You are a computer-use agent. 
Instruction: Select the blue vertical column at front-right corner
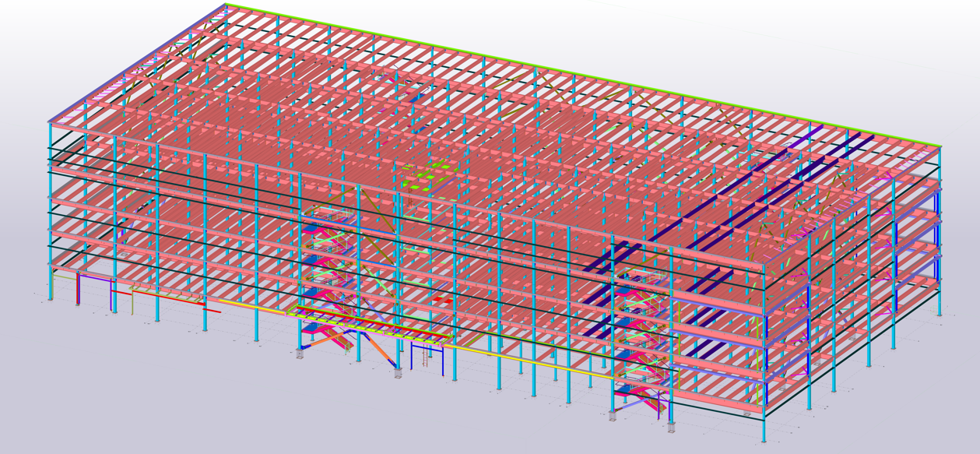point(767,354)
